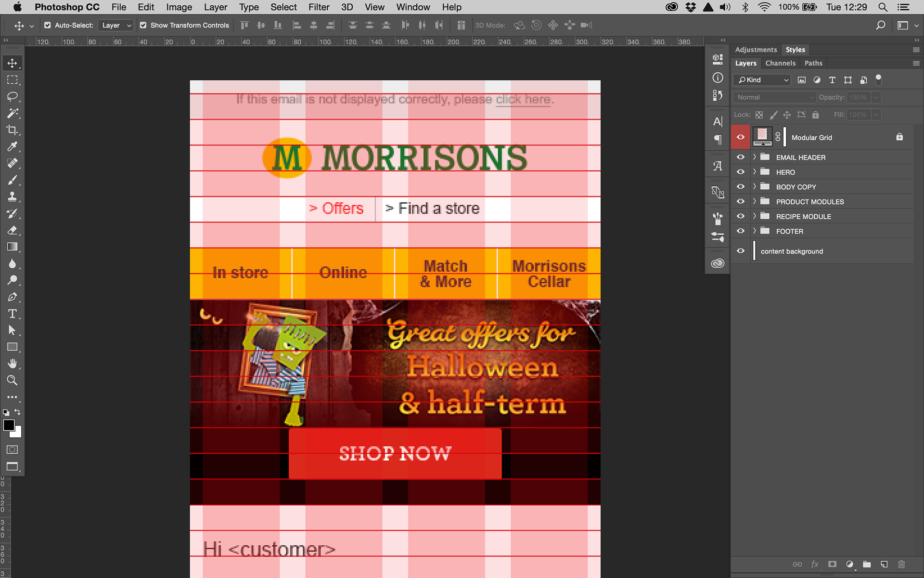Hide the content background layer

[x=740, y=251]
